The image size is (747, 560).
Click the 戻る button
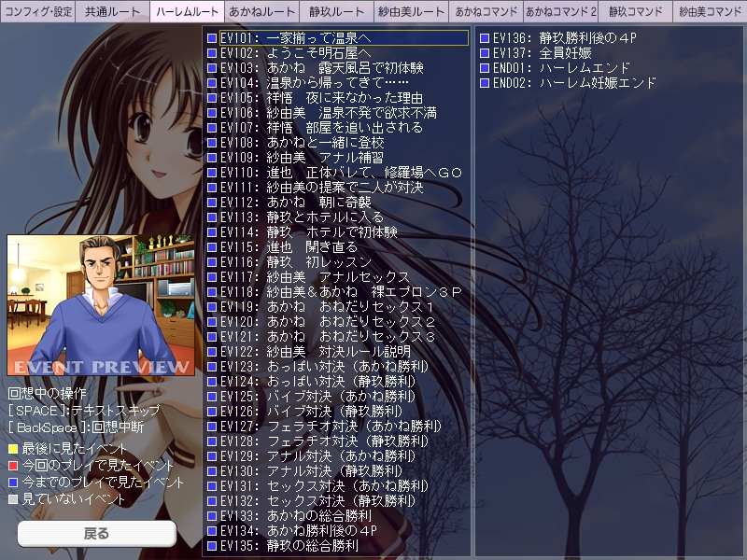97,533
